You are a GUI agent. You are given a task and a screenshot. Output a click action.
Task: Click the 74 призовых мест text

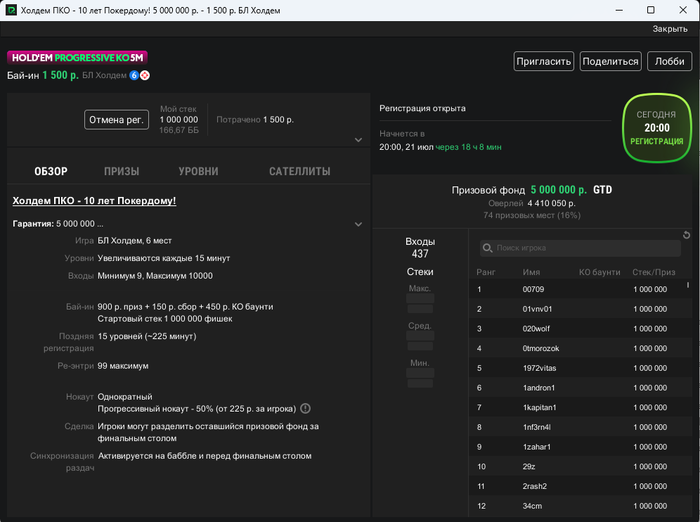531,215
